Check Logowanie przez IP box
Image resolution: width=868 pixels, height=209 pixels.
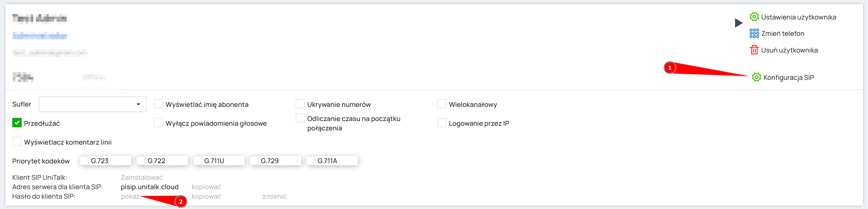[442, 123]
